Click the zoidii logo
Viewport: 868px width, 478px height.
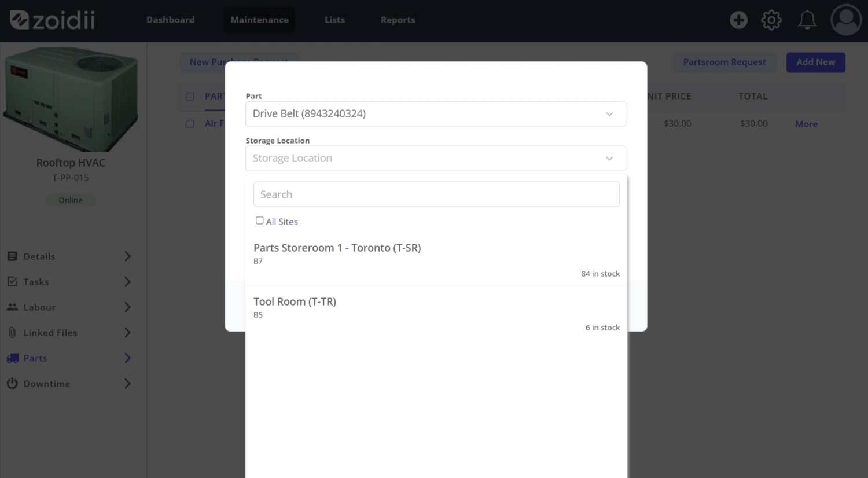52,20
